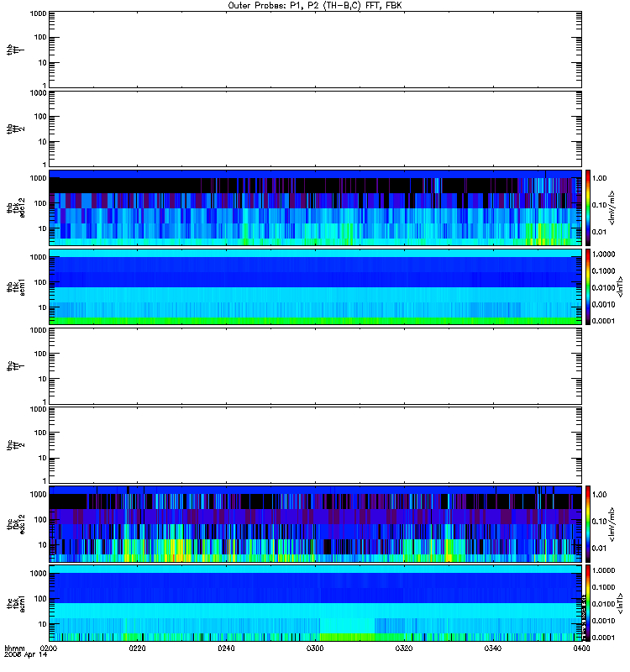Click the '0.10' label on thc edc12 color bar
The width and height of the screenshot is (630, 672).
tap(599, 521)
